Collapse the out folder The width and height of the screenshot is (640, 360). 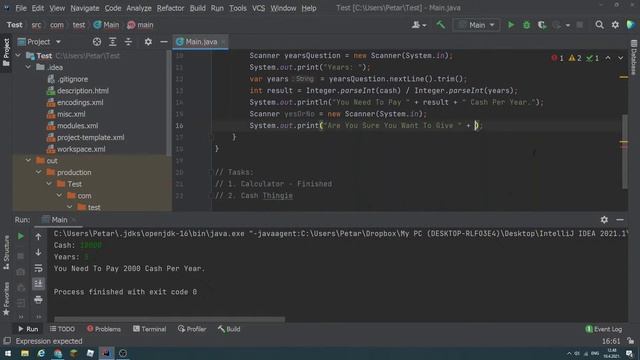coord(28,160)
